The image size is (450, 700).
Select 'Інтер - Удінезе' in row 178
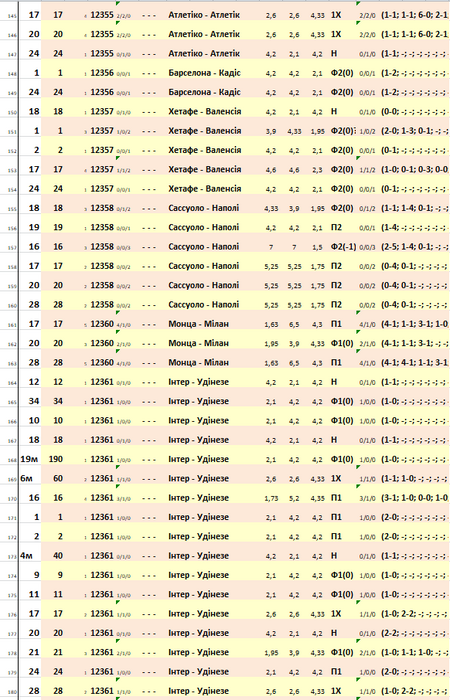[x=198, y=652]
